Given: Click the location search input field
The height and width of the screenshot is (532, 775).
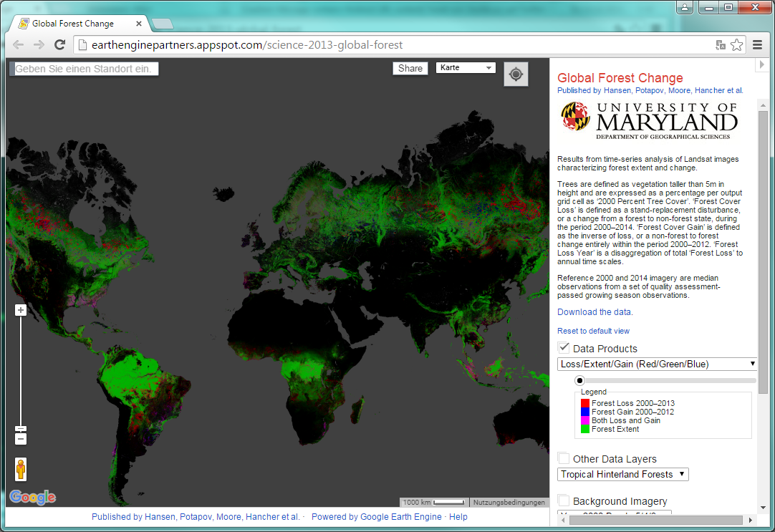Looking at the screenshot, I should click(84, 69).
